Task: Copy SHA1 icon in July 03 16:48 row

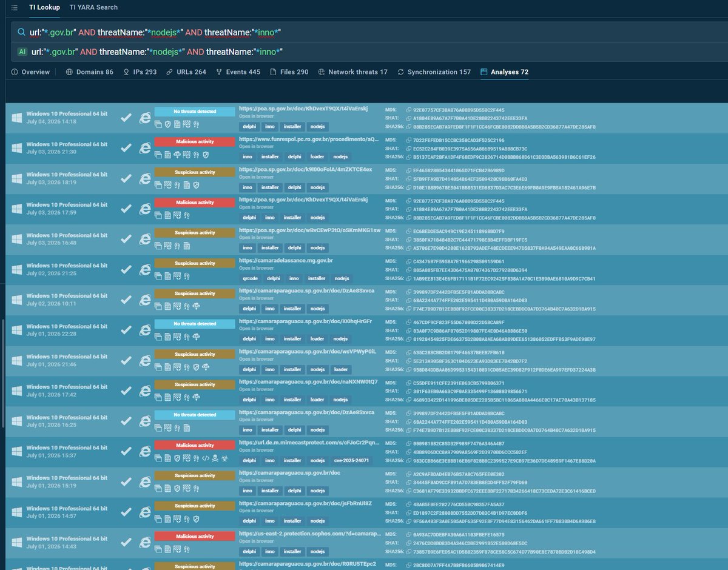Action: pos(409,240)
